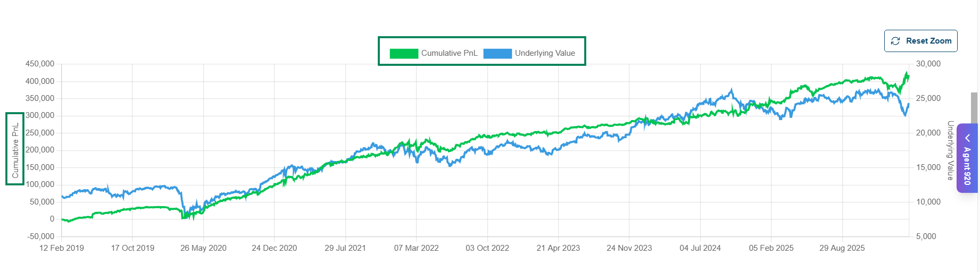Click the 29 Aug 2025 date label
This screenshot has width=980, height=272.
pos(842,248)
